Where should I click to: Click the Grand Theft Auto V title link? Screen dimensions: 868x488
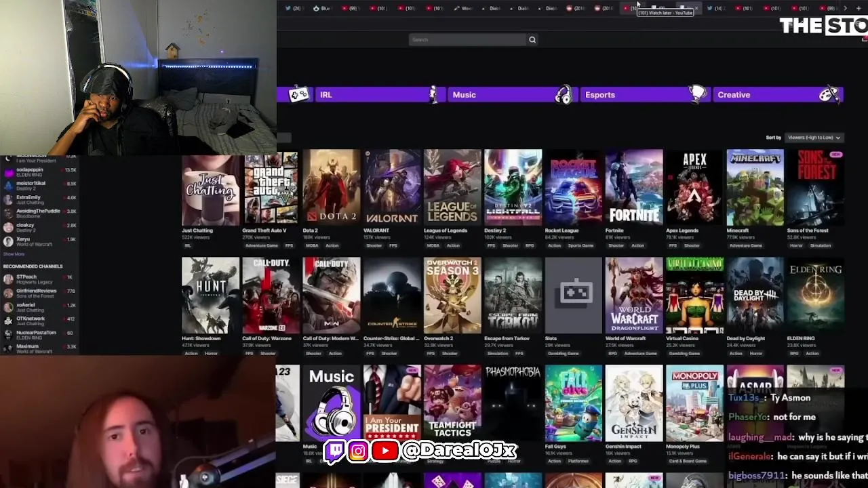264,230
